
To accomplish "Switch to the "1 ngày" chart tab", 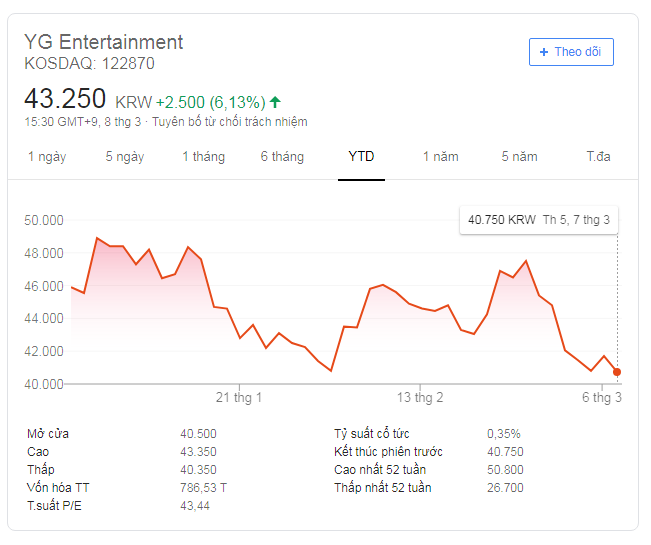I will coord(46,157).
